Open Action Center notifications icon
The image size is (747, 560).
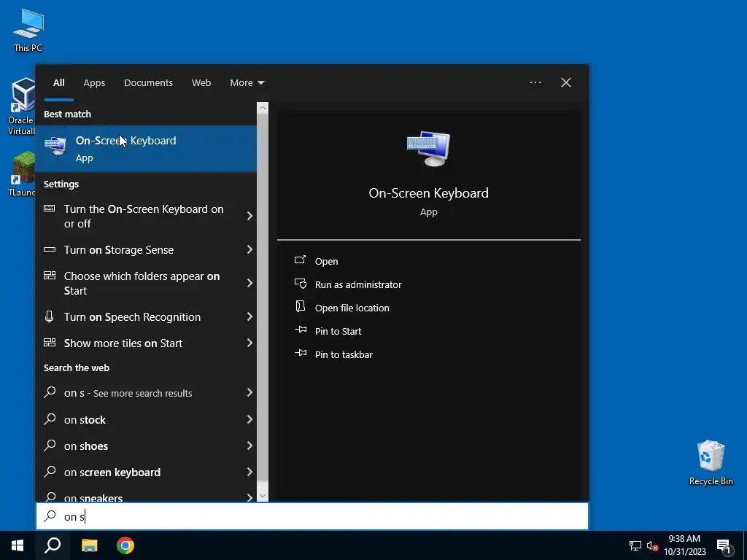(724, 545)
